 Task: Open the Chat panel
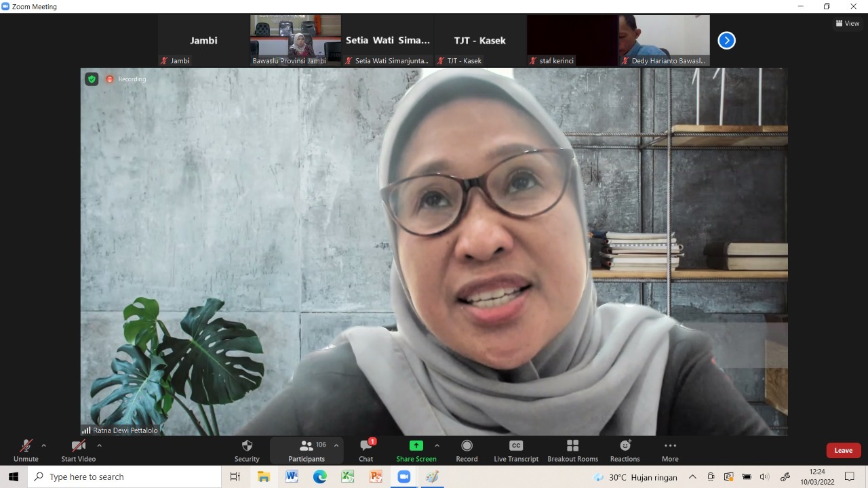point(366,450)
